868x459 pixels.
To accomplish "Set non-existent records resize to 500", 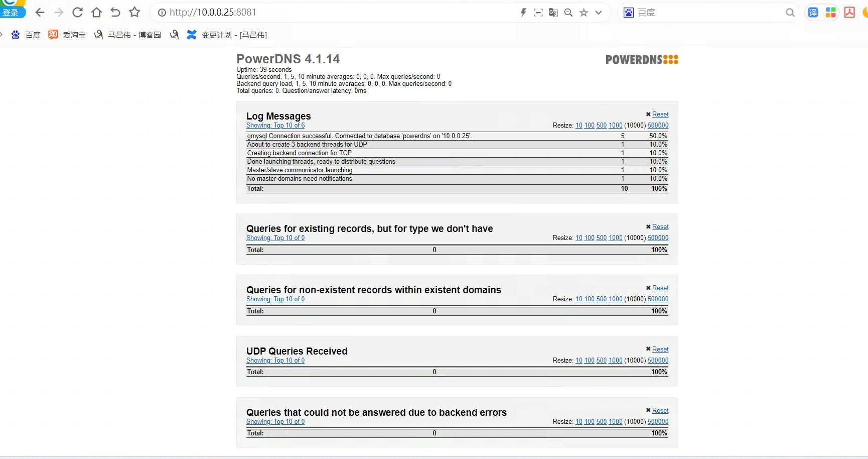I will 602,299.
